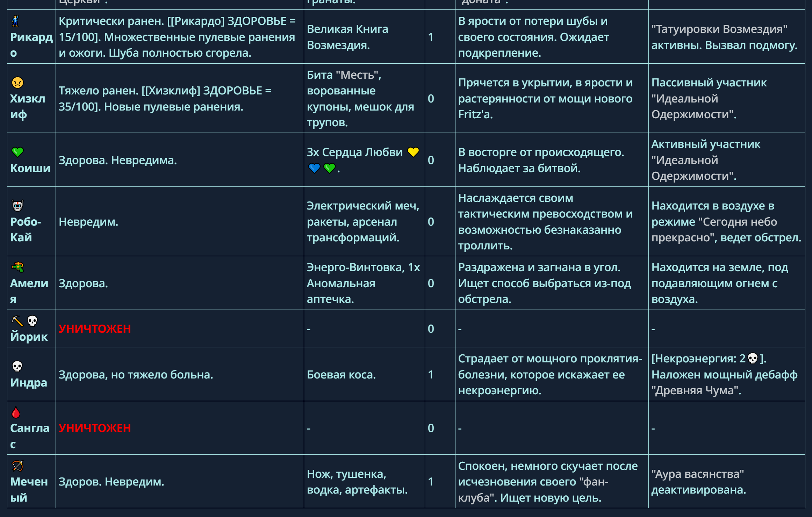Click red УНИЧТОЖЕН text in Йорик row
The width and height of the screenshot is (812, 517).
95,329
